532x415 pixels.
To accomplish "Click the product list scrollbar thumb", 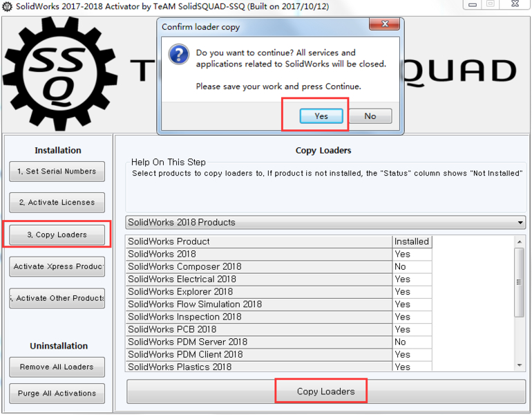I will (x=519, y=282).
